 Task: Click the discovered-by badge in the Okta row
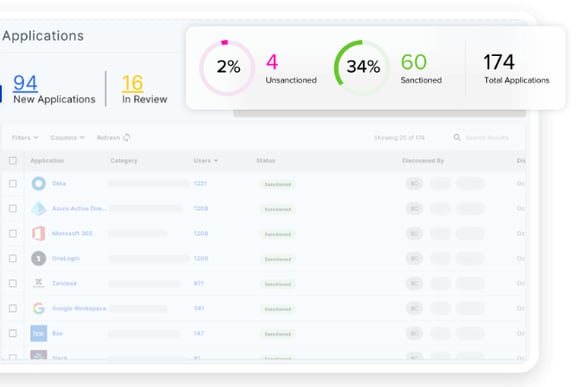[414, 183]
